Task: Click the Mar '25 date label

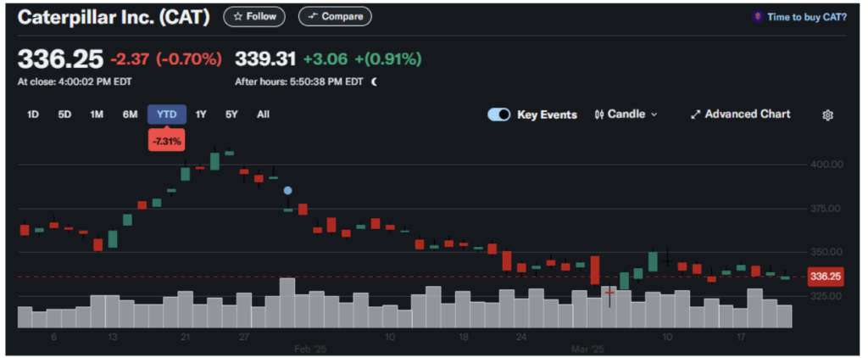Action: (x=587, y=350)
